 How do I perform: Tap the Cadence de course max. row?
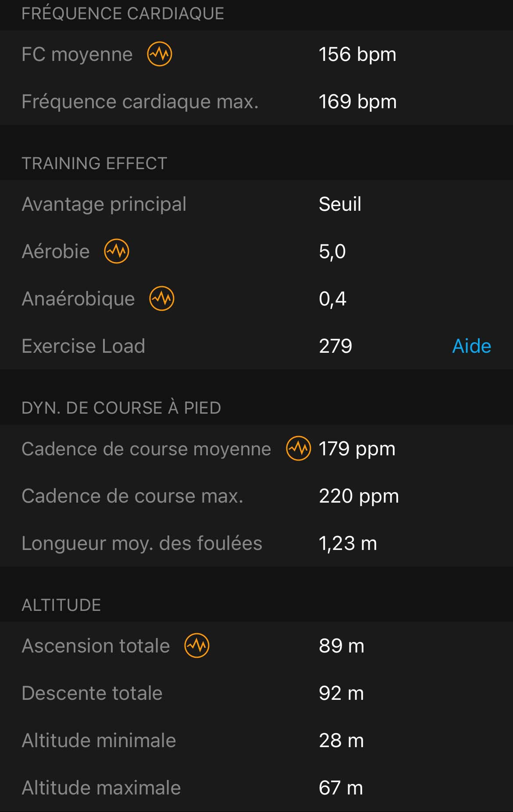(256, 496)
